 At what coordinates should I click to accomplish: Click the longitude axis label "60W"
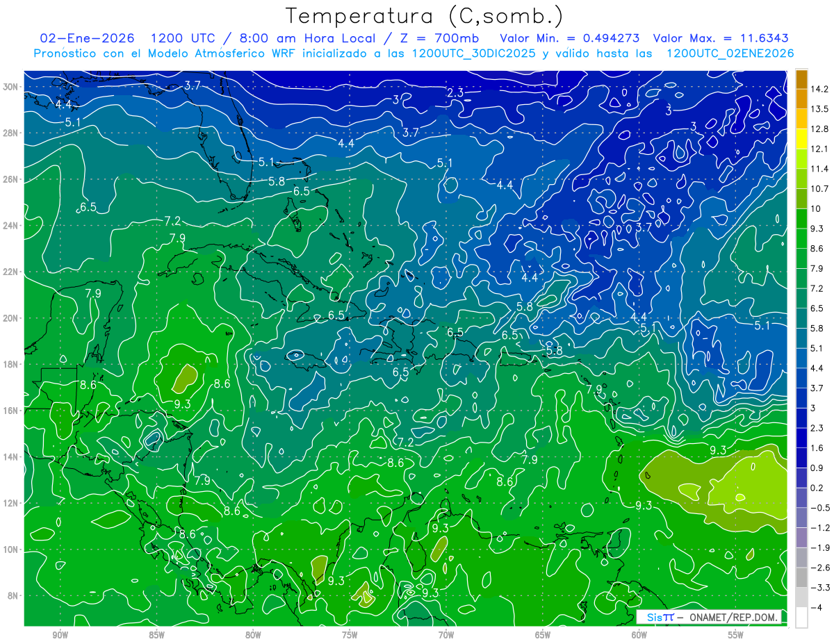[639, 635]
